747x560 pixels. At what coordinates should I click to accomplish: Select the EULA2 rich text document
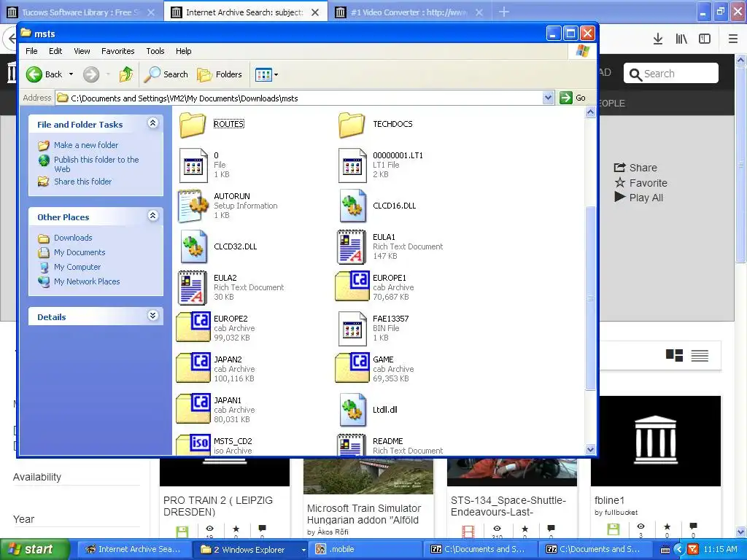(x=193, y=287)
